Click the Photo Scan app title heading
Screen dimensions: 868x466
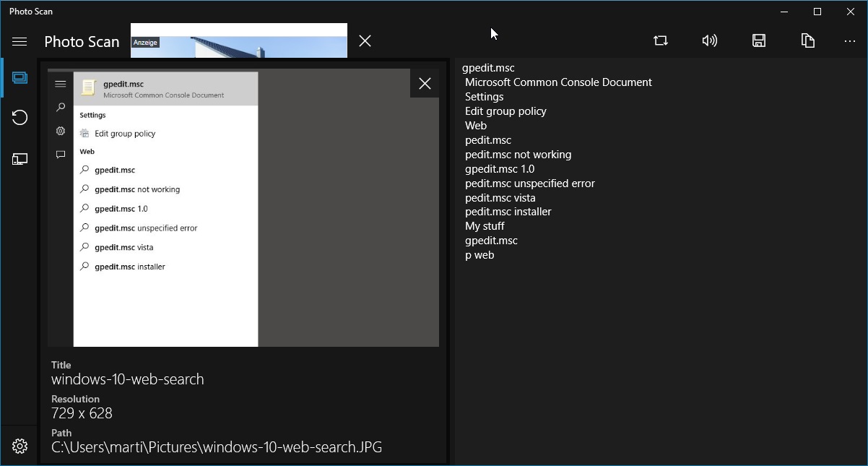[x=82, y=42]
